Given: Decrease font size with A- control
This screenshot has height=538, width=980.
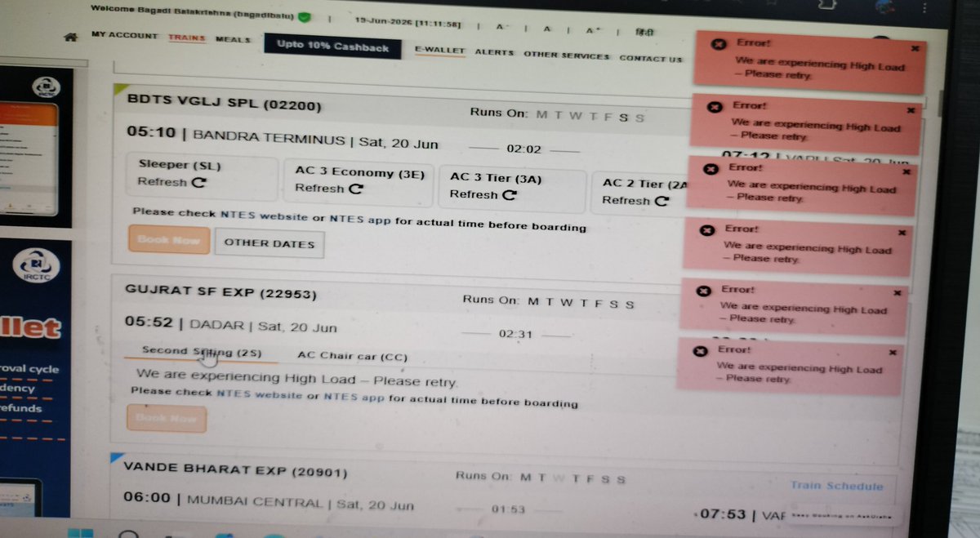Looking at the screenshot, I should 501,27.
